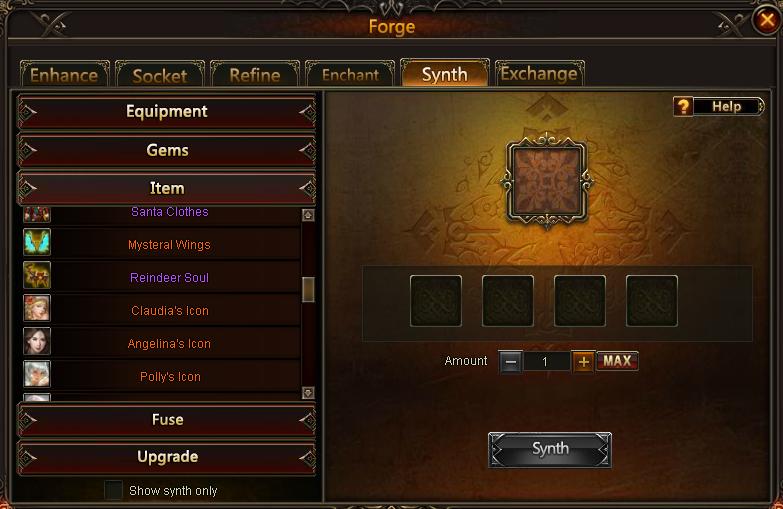Choose Claudia's Icon portrait thumbnail

pyautogui.click(x=37, y=308)
